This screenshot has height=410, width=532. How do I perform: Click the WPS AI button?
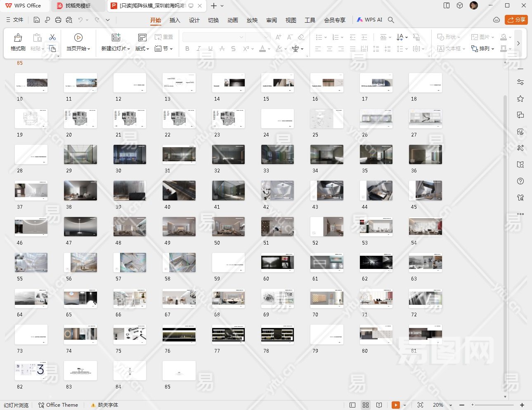pyautogui.click(x=369, y=20)
